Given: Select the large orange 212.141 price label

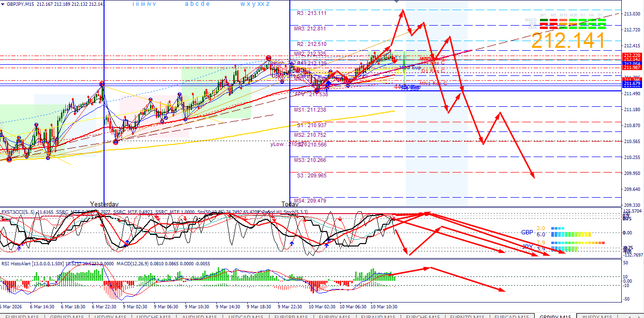Looking at the screenshot, I should tap(568, 41).
